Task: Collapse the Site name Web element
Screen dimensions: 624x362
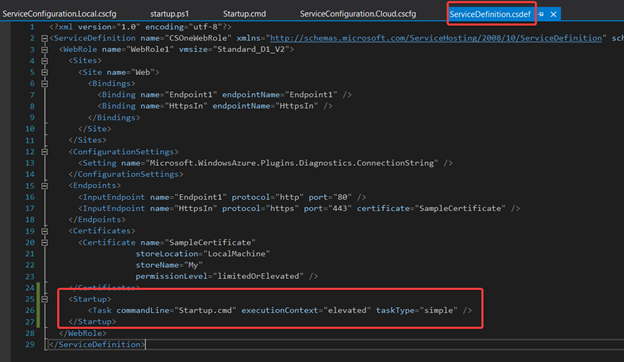Action: click(45, 72)
